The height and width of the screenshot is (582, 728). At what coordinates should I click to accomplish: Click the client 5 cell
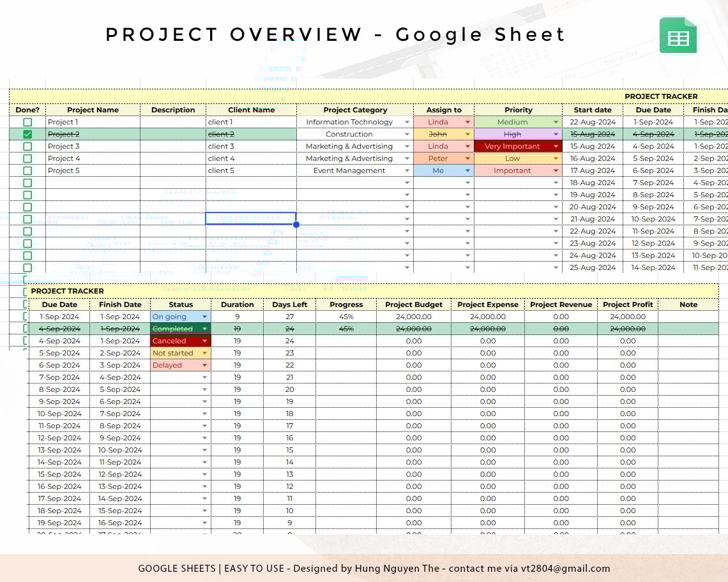click(x=251, y=170)
